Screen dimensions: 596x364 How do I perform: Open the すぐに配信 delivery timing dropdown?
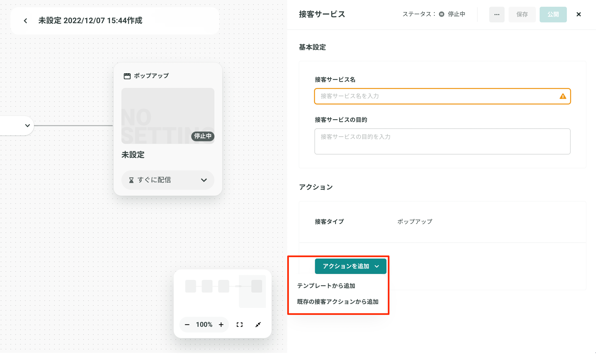pos(168,180)
